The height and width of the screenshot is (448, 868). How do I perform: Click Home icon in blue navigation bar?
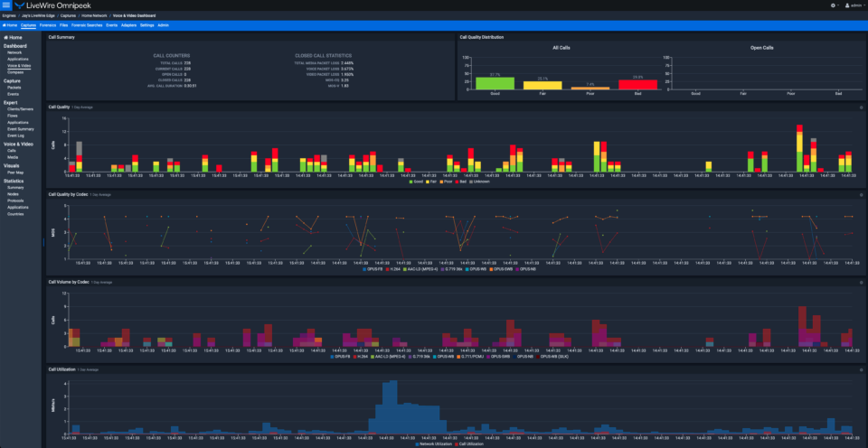click(11, 25)
